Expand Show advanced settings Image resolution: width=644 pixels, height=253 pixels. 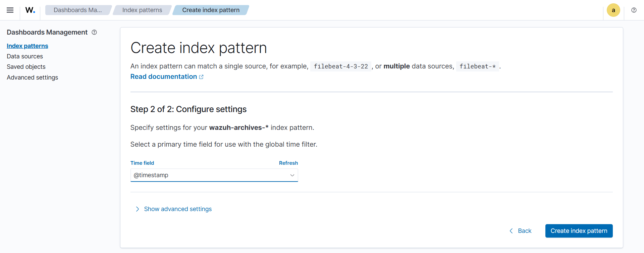pyautogui.click(x=178, y=209)
